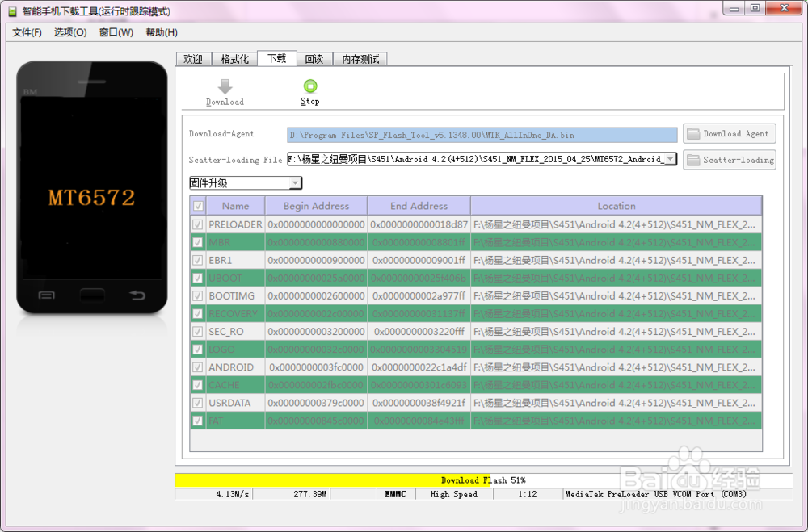The image size is (808, 532).
Task: Switch to the 欢迎 tab
Action: pos(194,59)
